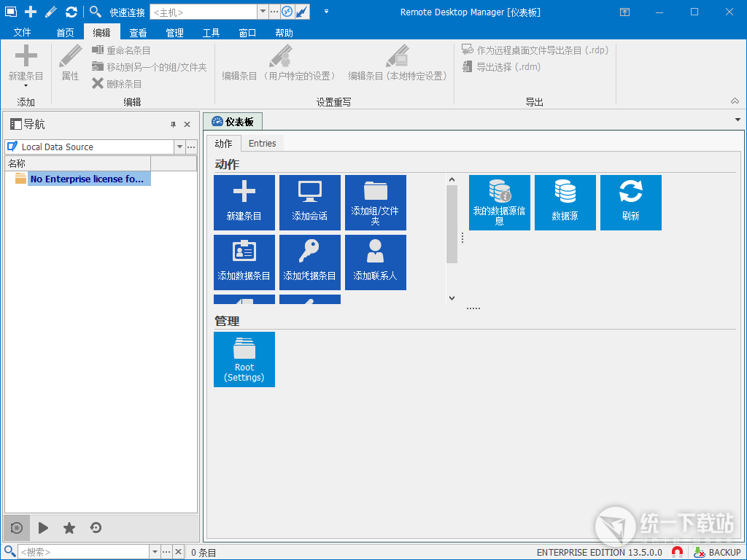This screenshot has width=747, height=560.
Task: Click 作为远程桌面文件导出条目 (.rdp)
Action: pyautogui.click(x=535, y=50)
